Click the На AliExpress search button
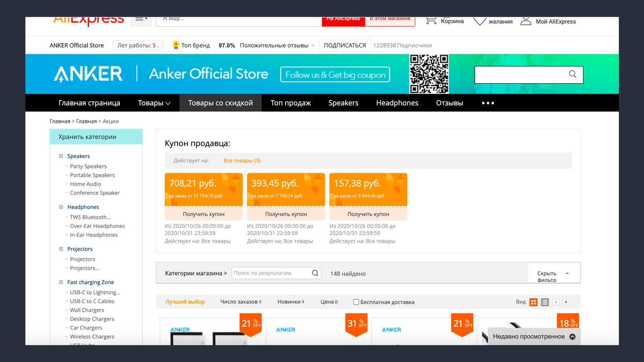644x362 pixels. coord(343,20)
